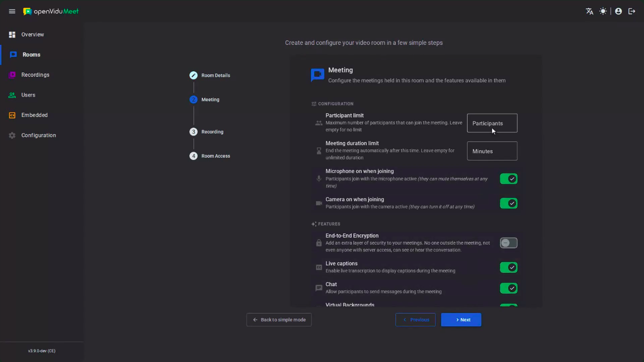
Task: Select step 2 Meeting circle
Action: (194, 99)
